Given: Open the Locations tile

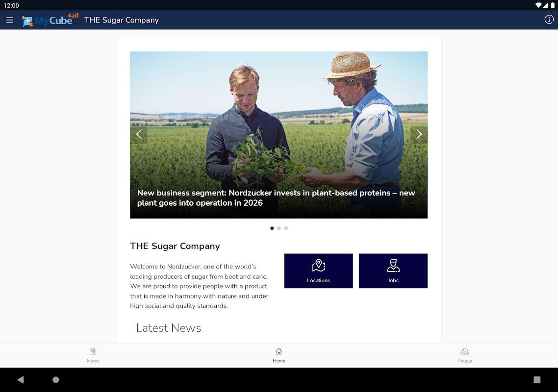Looking at the screenshot, I should (319, 271).
